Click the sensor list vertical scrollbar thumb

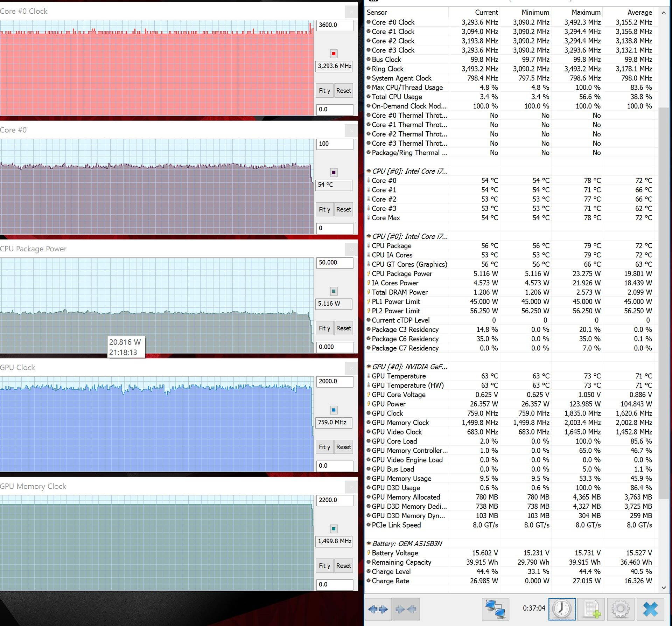[664, 303]
